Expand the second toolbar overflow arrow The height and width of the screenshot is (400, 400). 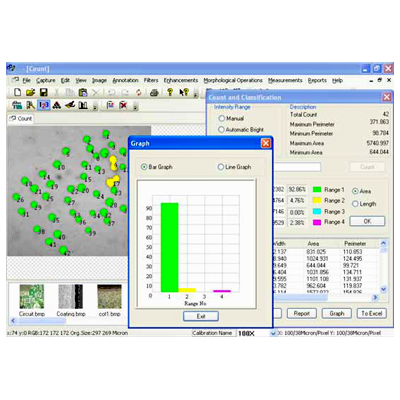(135, 107)
